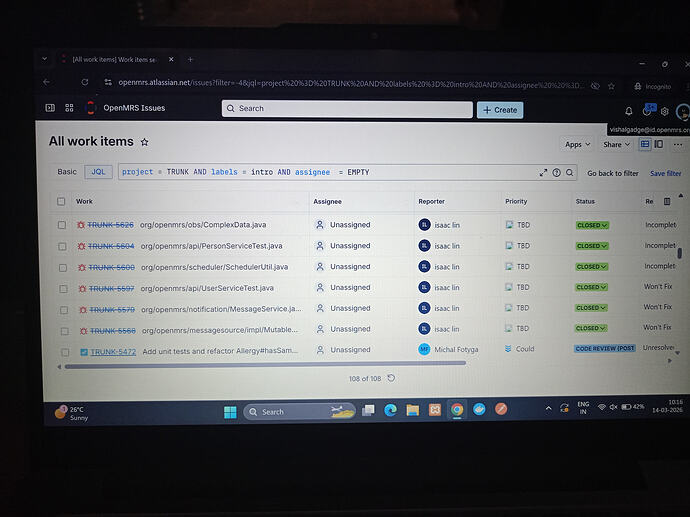Check the TRUNK-5626 row checkbox
The width and height of the screenshot is (690, 517).
[62, 225]
